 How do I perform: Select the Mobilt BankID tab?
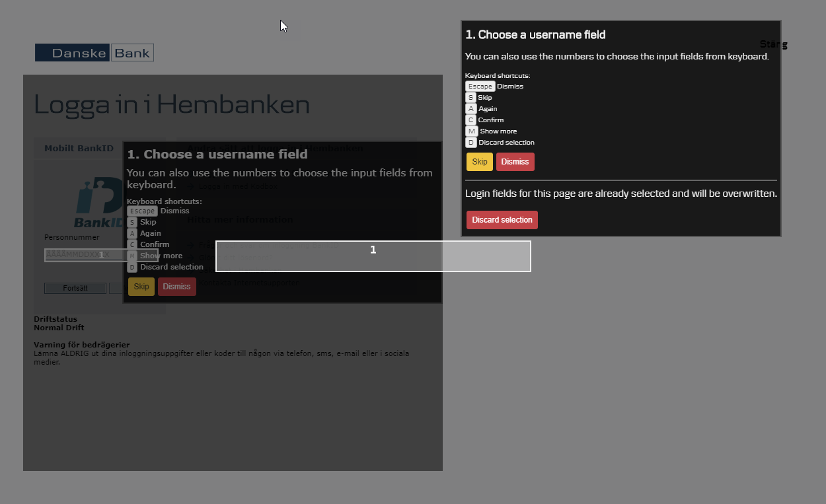[x=79, y=148]
